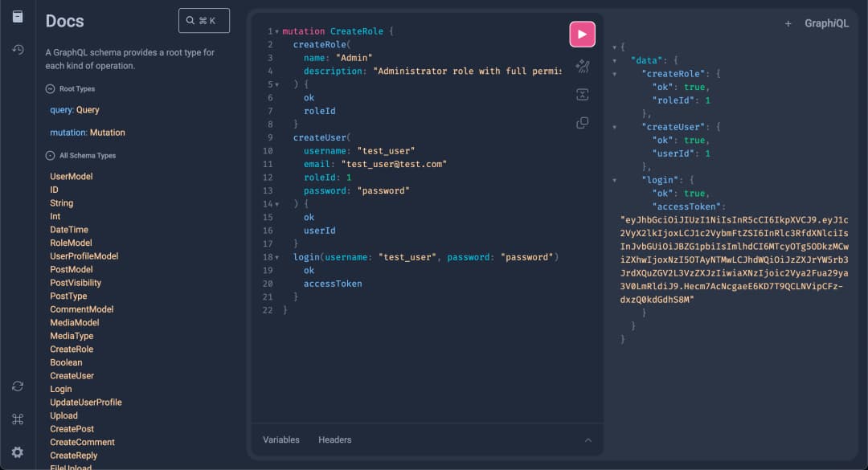868x470 pixels.
Task: Open a new tab with the plus icon
Action: pos(788,23)
